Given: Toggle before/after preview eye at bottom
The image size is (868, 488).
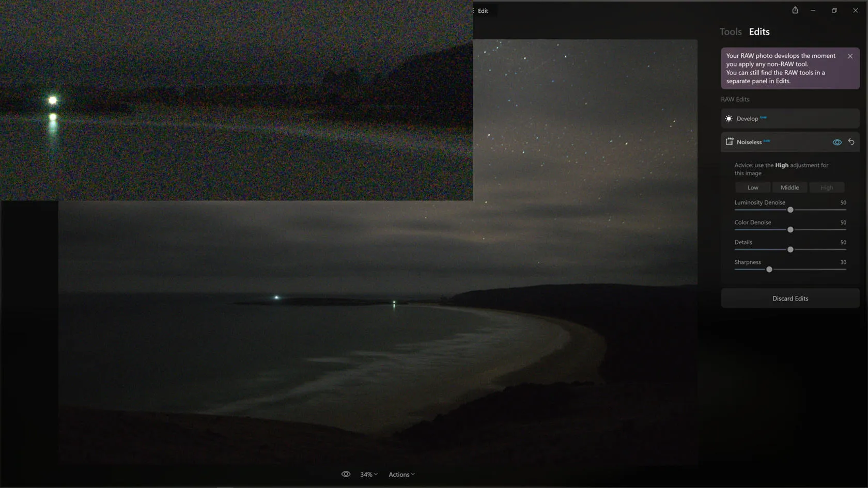Looking at the screenshot, I should [346, 474].
